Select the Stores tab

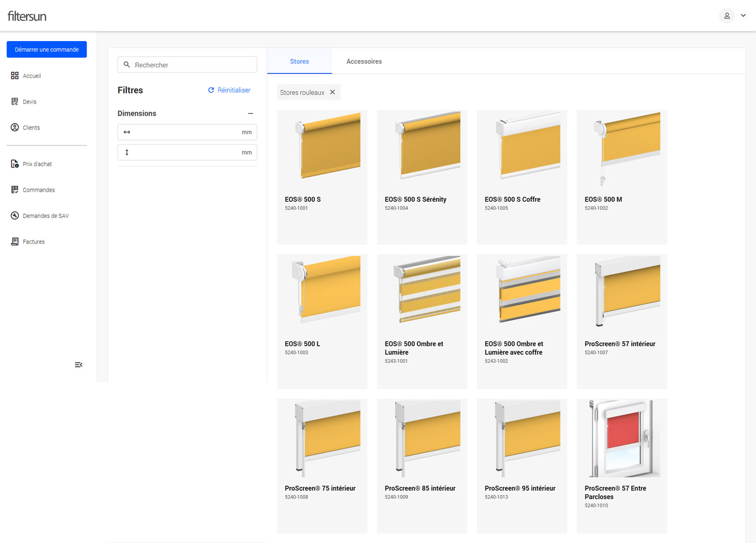click(x=300, y=61)
